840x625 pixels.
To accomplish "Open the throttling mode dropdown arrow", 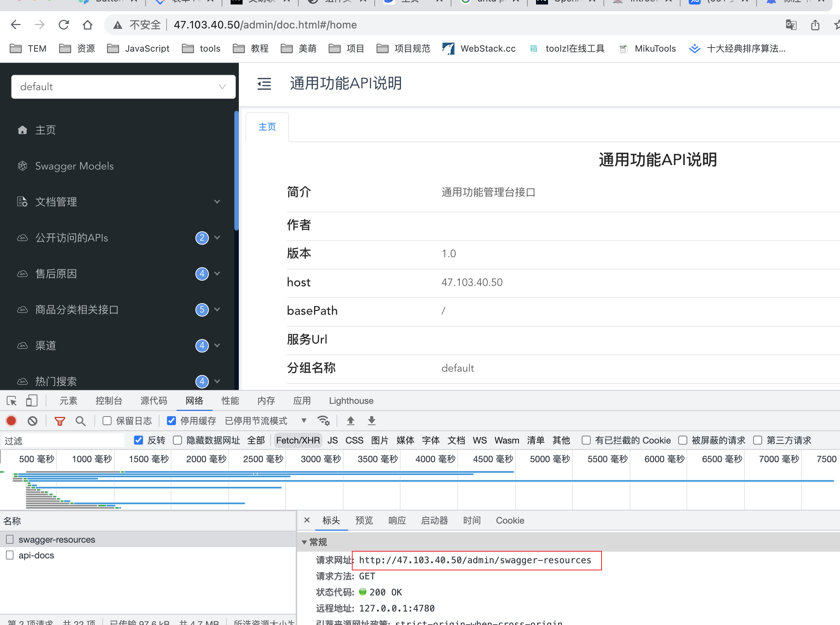I will point(304,421).
